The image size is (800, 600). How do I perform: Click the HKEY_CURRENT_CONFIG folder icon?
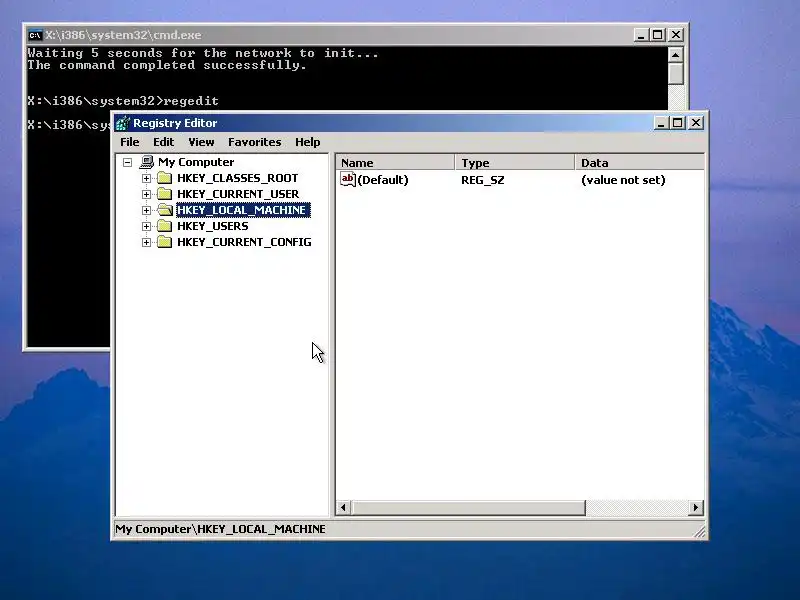(164, 242)
